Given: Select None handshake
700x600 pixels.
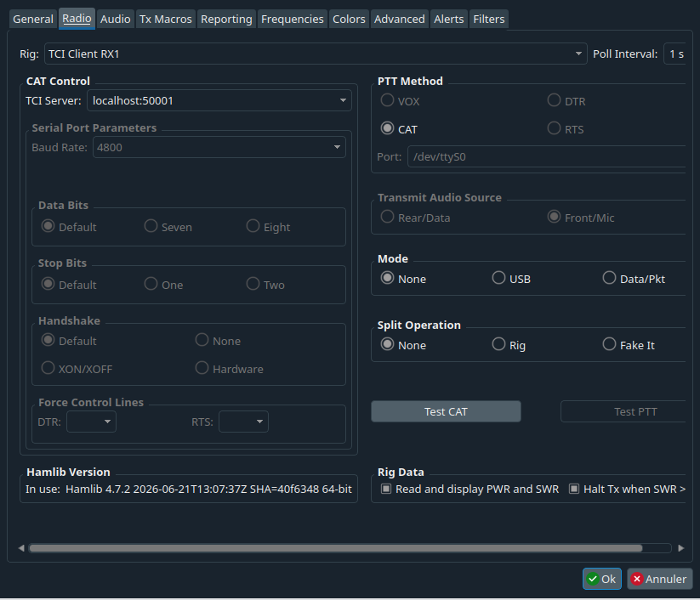Looking at the screenshot, I should pos(219,341).
